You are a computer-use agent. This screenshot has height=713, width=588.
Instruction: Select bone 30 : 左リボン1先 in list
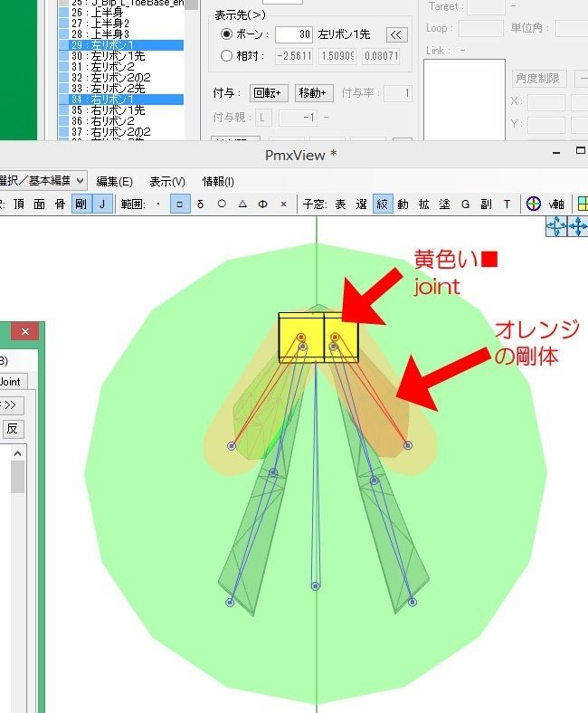(x=121, y=56)
